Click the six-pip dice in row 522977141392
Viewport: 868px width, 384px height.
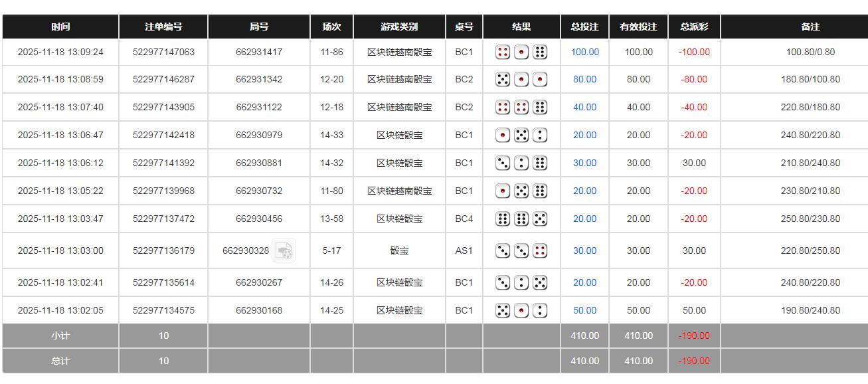tap(540, 163)
